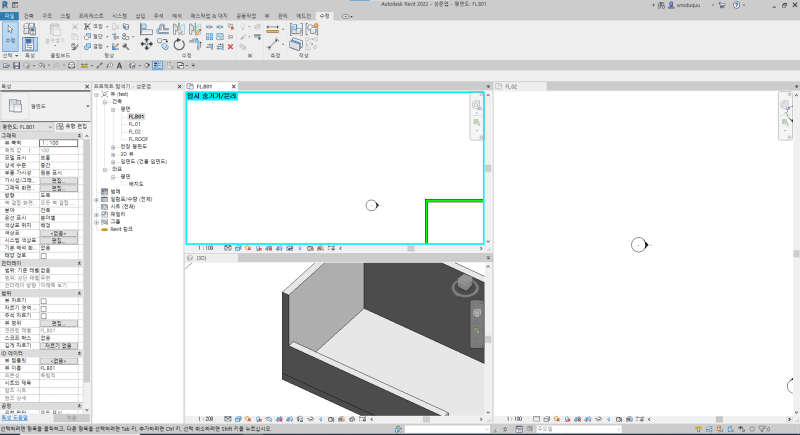Switch to the Architecture ribbon tab
This screenshot has height=435, width=800.
pos(29,16)
